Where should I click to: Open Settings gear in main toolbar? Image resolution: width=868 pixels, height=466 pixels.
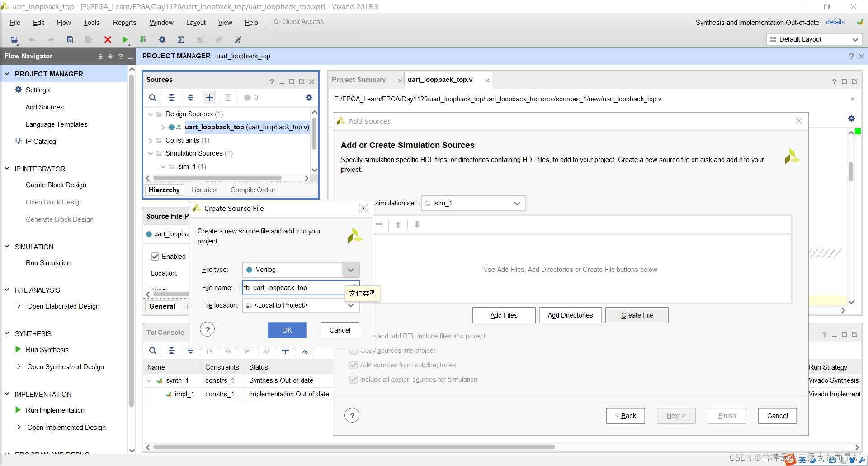pos(162,40)
